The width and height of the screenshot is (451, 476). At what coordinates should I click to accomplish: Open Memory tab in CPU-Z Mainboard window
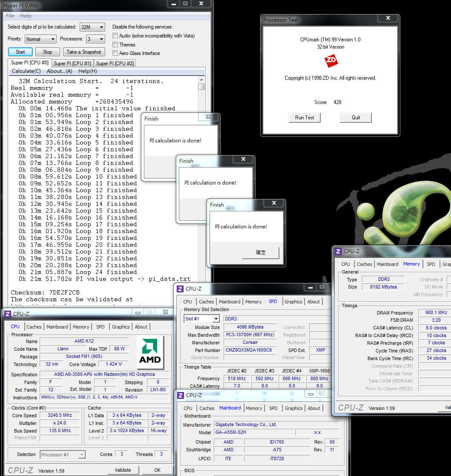[254, 408]
